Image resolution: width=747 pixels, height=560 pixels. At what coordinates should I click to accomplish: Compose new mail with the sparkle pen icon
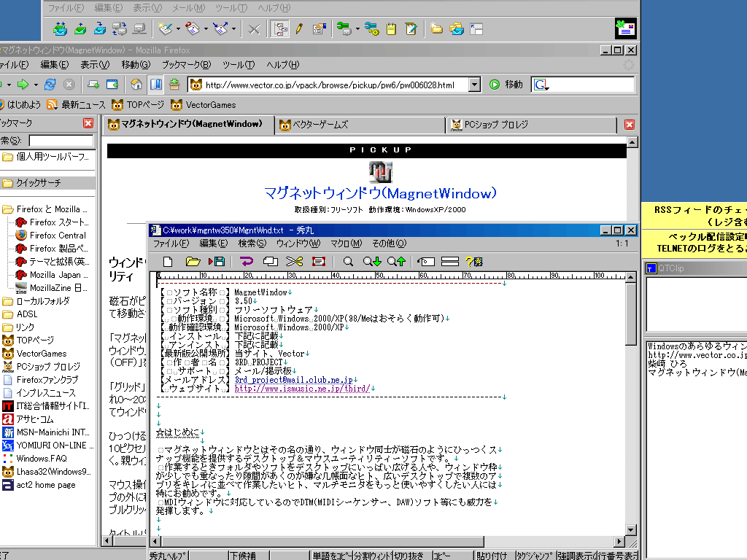coord(166,29)
